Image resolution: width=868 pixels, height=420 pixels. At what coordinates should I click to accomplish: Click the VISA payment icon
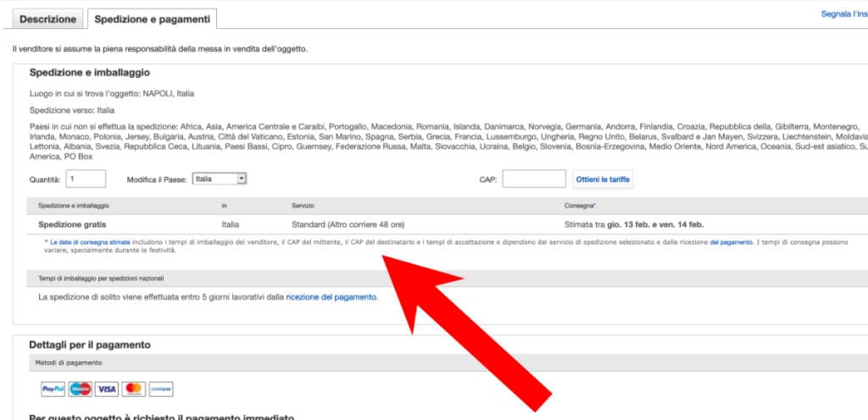click(x=106, y=389)
